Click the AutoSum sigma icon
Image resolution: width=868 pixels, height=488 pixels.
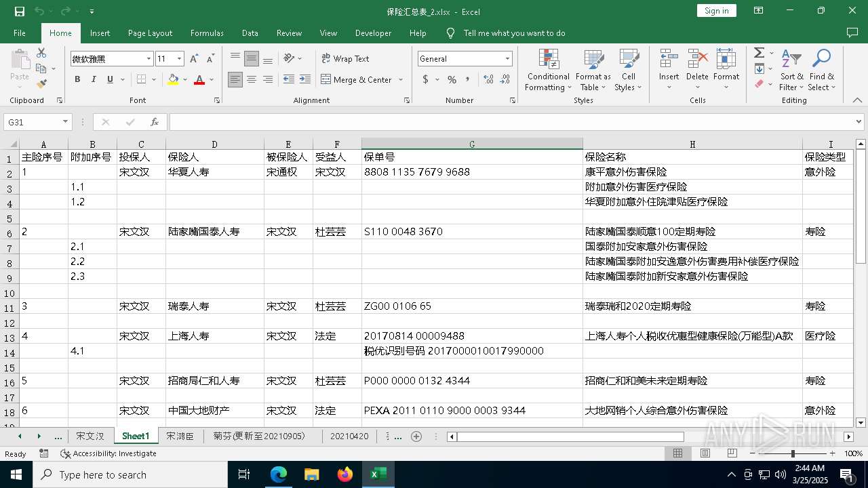pos(759,53)
